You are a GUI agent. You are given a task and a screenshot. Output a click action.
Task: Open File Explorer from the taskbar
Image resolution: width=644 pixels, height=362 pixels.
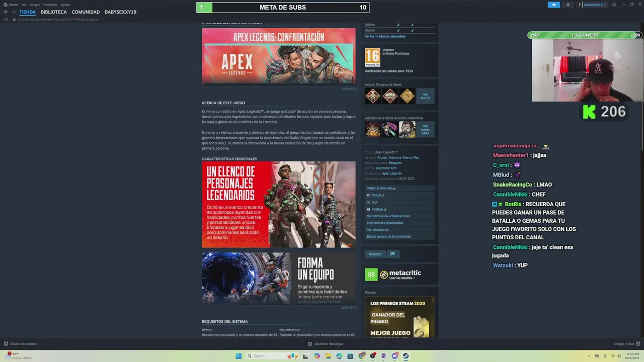pos(328,356)
